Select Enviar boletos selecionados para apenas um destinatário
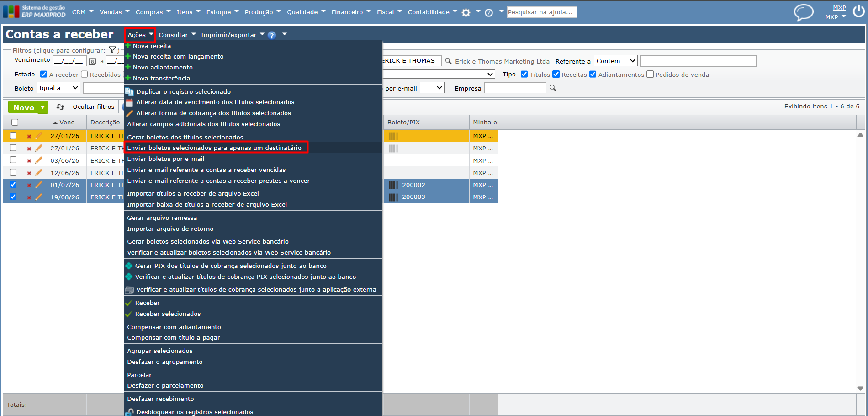This screenshot has height=416, width=868. click(x=214, y=148)
